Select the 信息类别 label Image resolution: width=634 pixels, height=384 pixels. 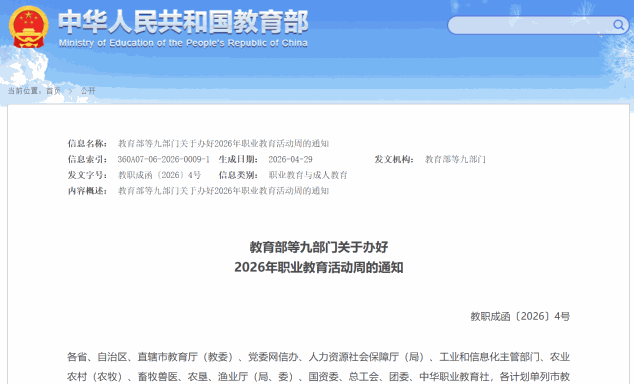[x=239, y=175]
